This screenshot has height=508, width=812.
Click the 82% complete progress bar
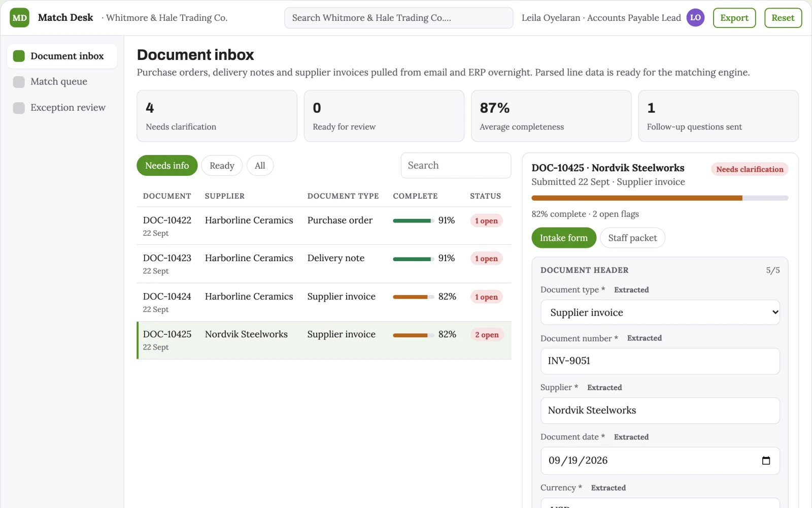(x=660, y=198)
